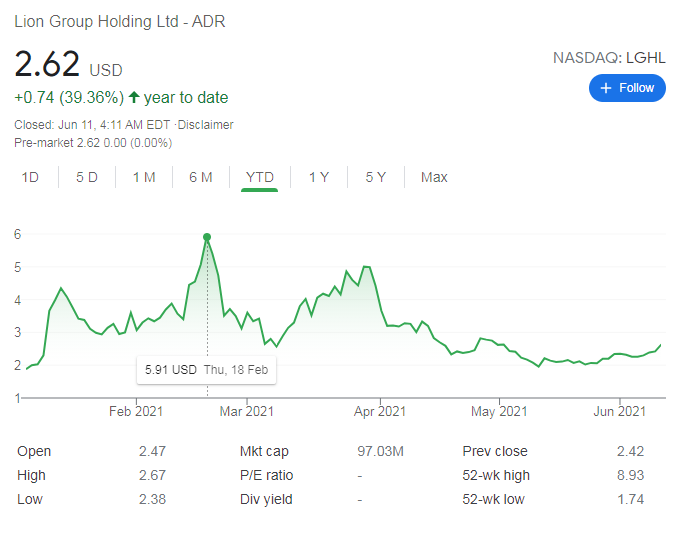687x537 pixels.
Task: Switch to the 5 D range tab
Action: point(87,177)
